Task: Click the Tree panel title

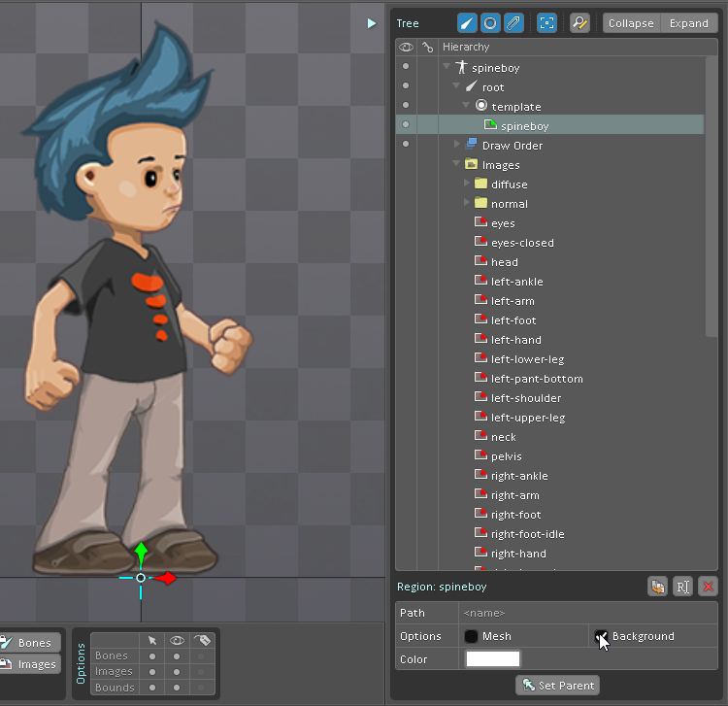Action: 407,23
